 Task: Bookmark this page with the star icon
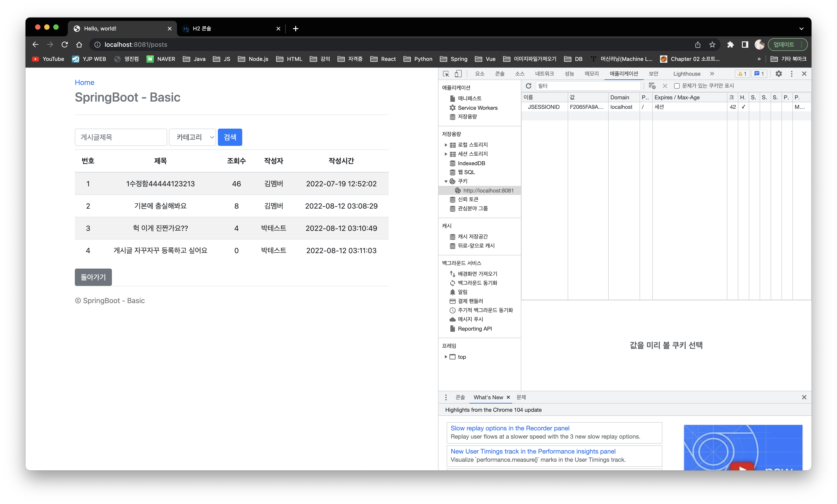pos(712,45)
